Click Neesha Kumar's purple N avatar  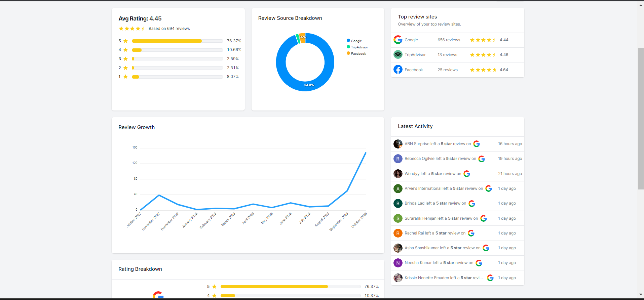pos(398,263)
